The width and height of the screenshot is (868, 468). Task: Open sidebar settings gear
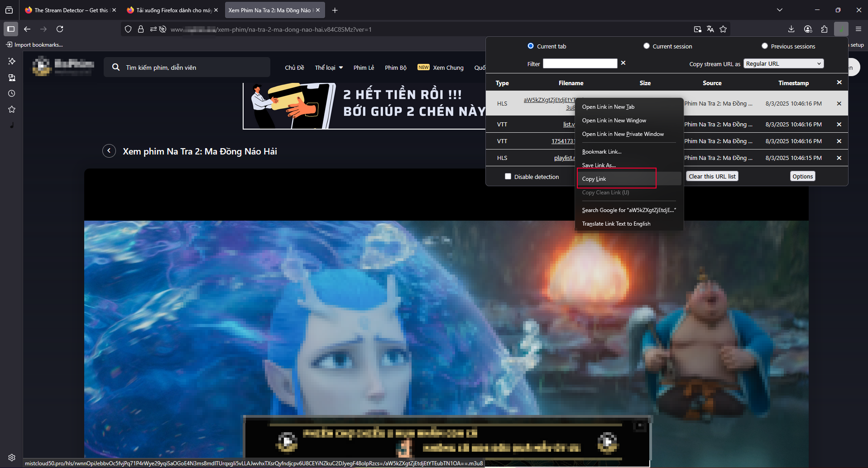(x=12, y=458)
